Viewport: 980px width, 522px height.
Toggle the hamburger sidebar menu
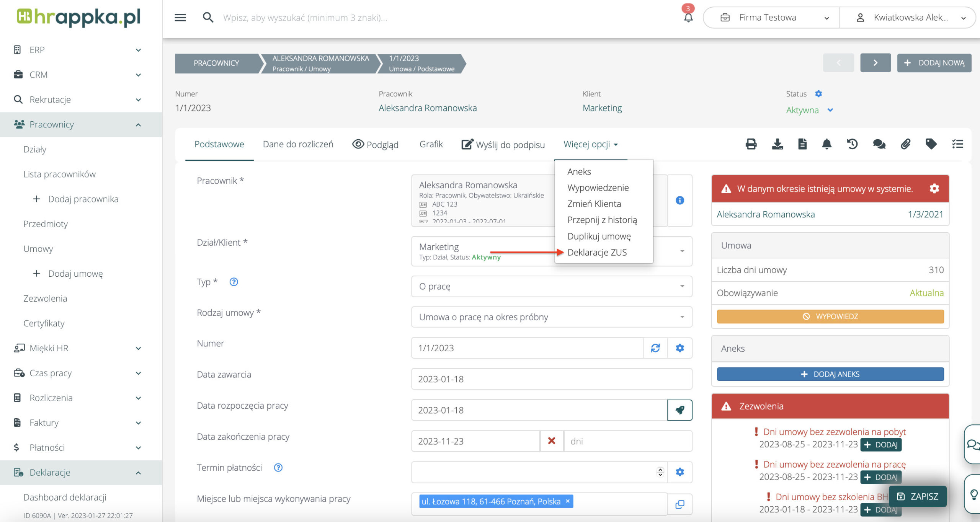pyautogui.click(x=180, y=17)
